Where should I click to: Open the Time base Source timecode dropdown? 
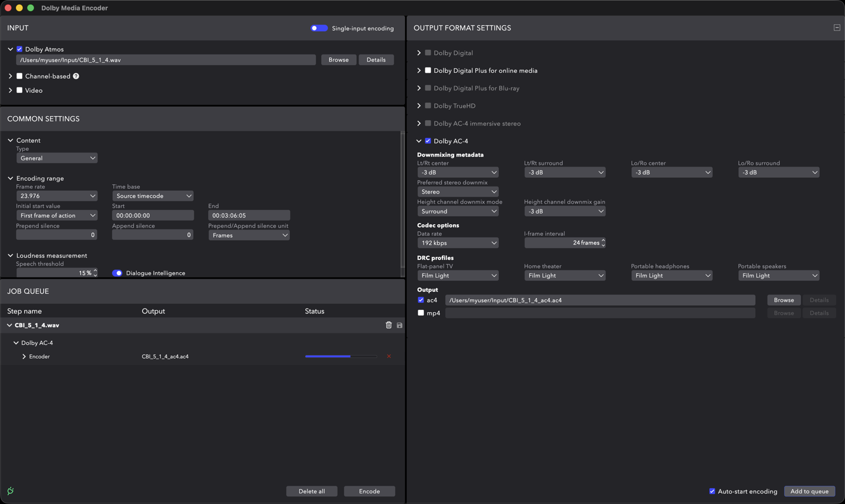153,196
